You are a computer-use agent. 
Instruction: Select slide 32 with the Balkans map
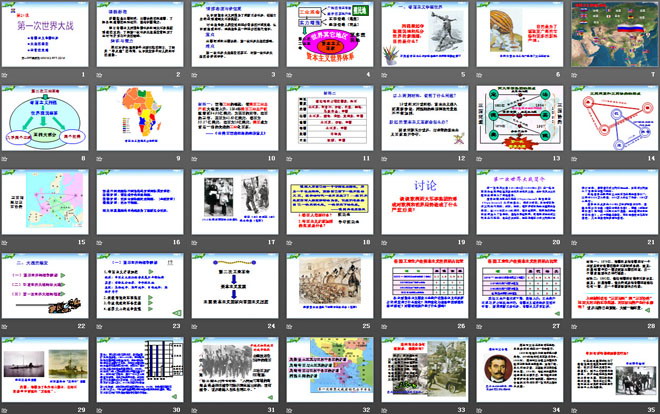coord(328,370)
